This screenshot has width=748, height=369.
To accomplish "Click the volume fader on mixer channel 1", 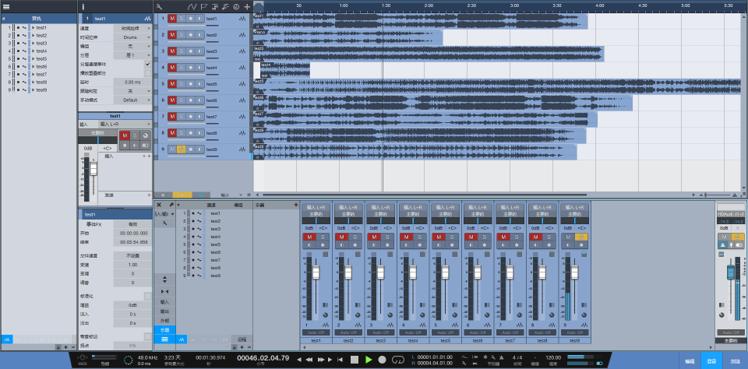I will (x=315, y=273).
